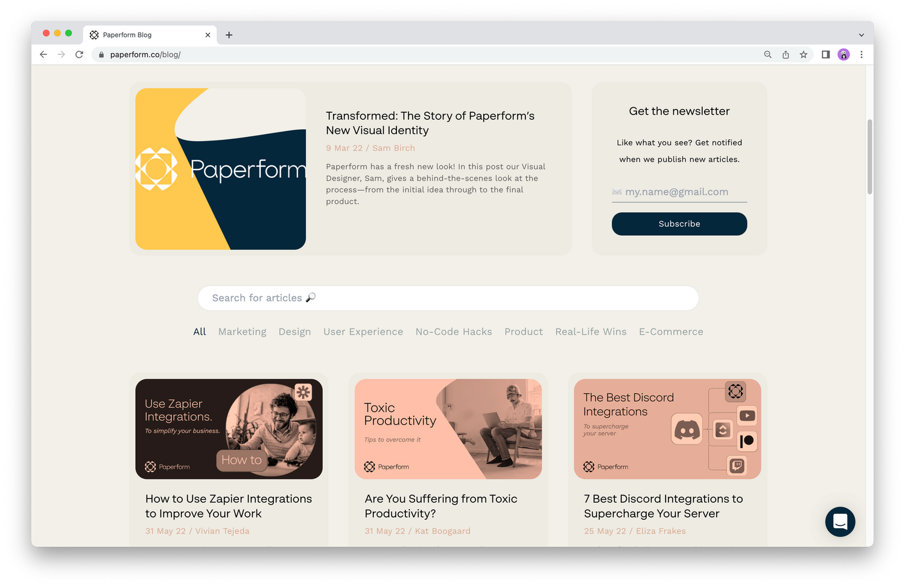The width and height of the screenshot is (905, 588).
Task: Select the No-Code Hacks category filter
Action: click(454, 332)
